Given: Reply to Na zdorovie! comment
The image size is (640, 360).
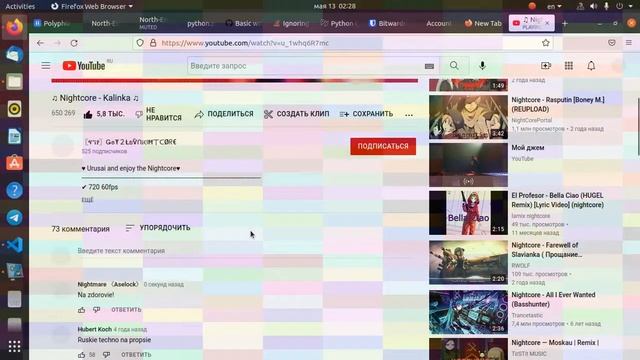Looking at the screenshot, I should pyautogui.click(x=126, y=310).
